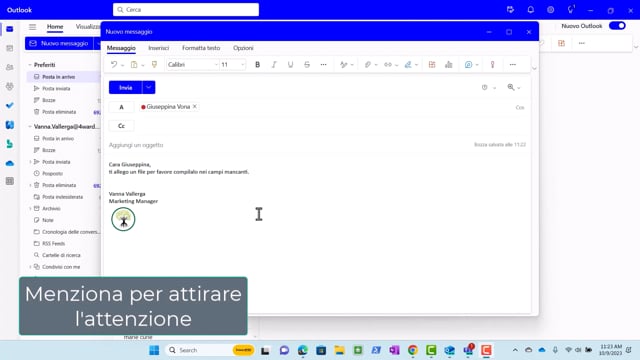
Task: Open the Loop components icon
Action: click(x=468, y=64)
